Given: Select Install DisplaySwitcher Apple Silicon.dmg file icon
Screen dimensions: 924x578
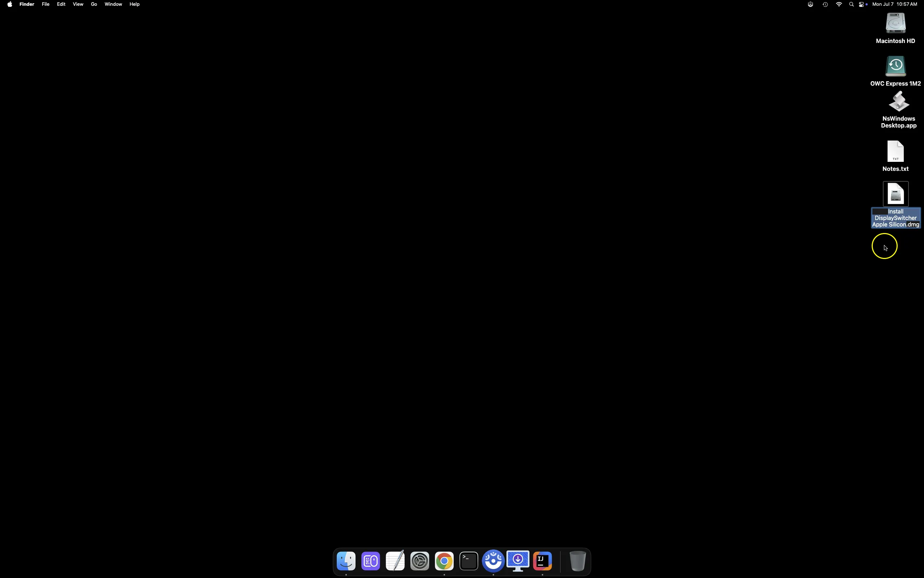Looking at the screenshot, I should (896, 194).
